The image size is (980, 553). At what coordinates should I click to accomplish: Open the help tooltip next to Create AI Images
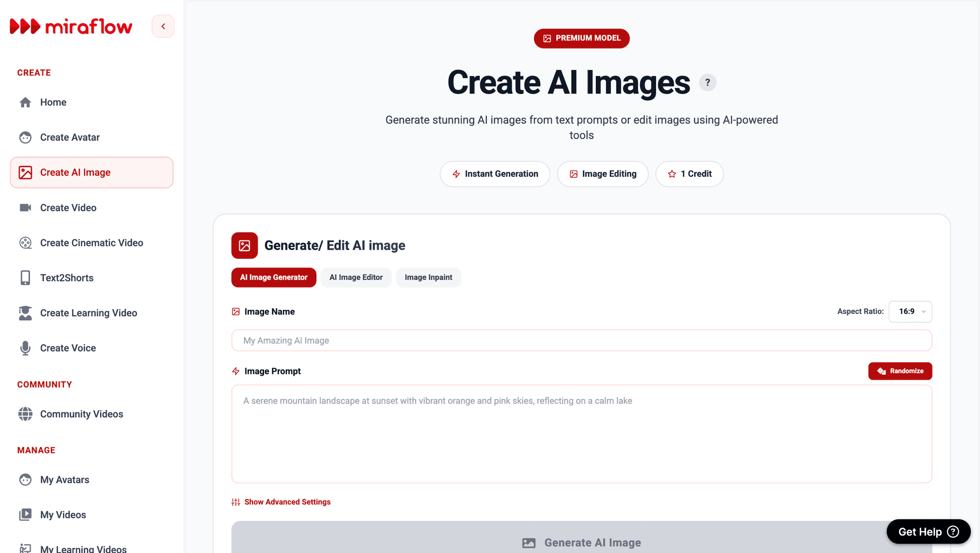[707, 82]
